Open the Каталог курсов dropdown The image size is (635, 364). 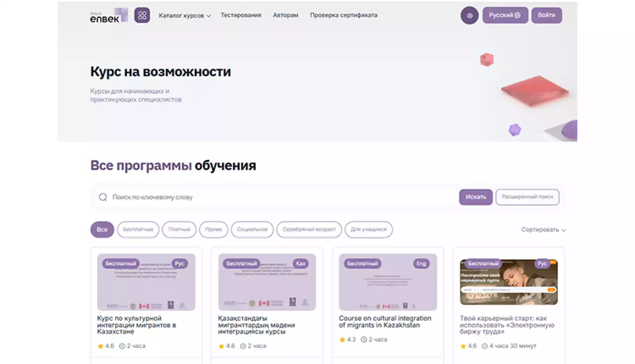click(184, 15)
